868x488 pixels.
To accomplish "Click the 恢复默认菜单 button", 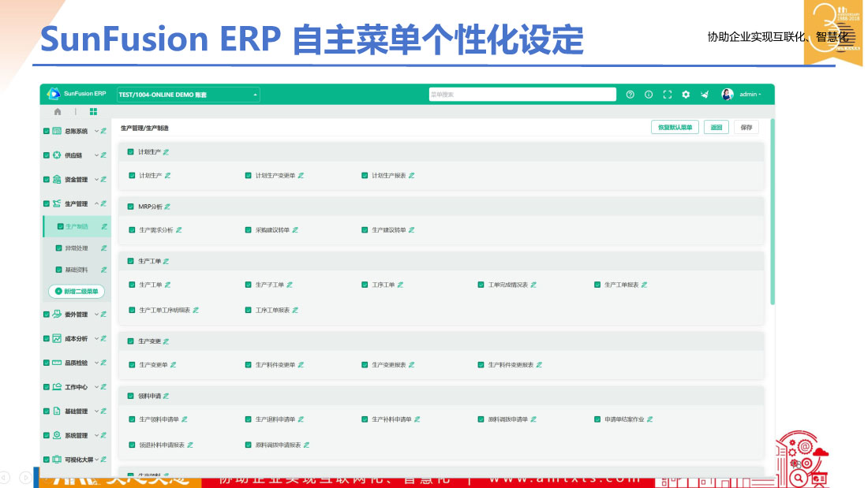I will coord(675,127).
